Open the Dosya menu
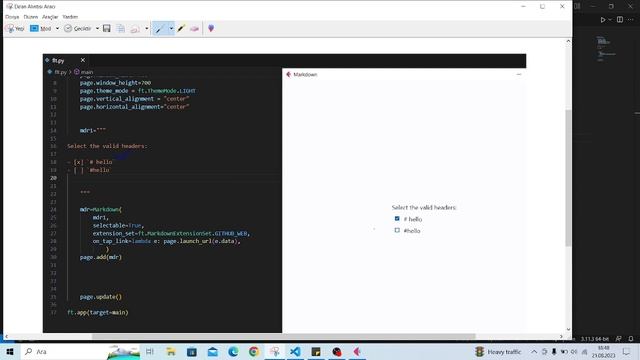The image size is (640, 360). (12, 17)
